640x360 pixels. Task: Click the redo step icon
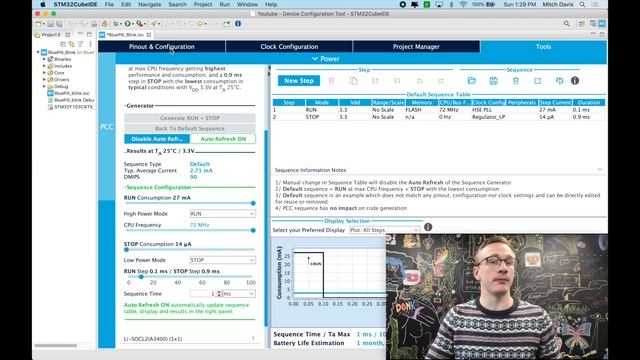click(x=441, y=81)
